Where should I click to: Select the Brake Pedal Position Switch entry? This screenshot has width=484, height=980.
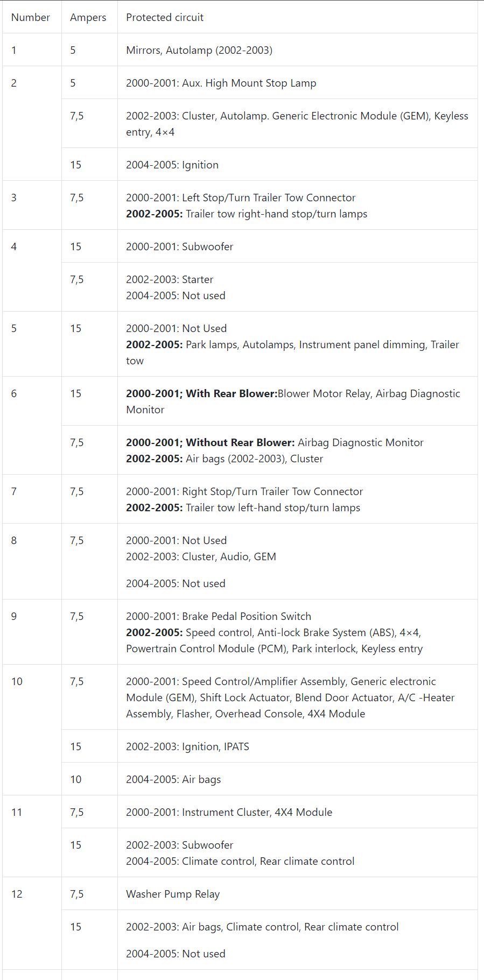click(219, 616)
